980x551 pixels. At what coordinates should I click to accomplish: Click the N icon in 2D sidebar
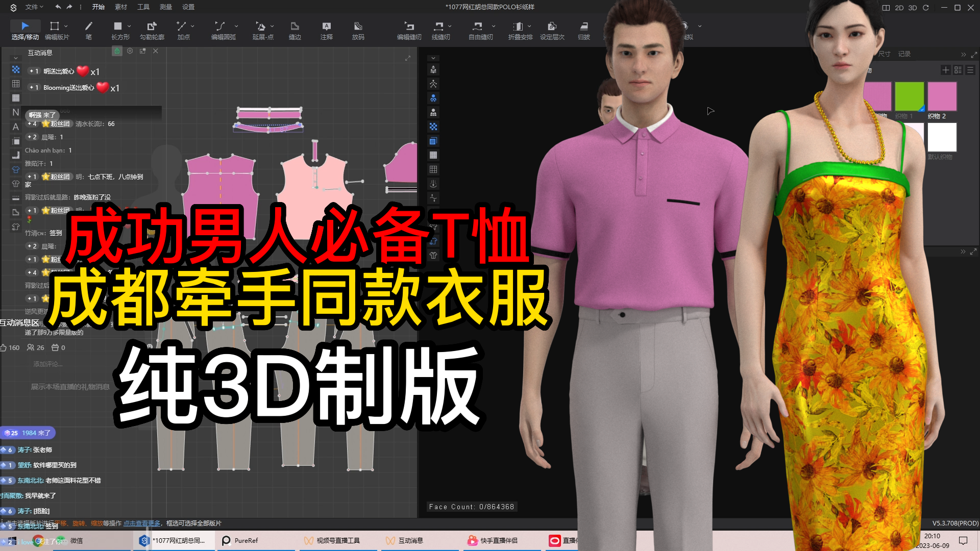coord(16,112)
